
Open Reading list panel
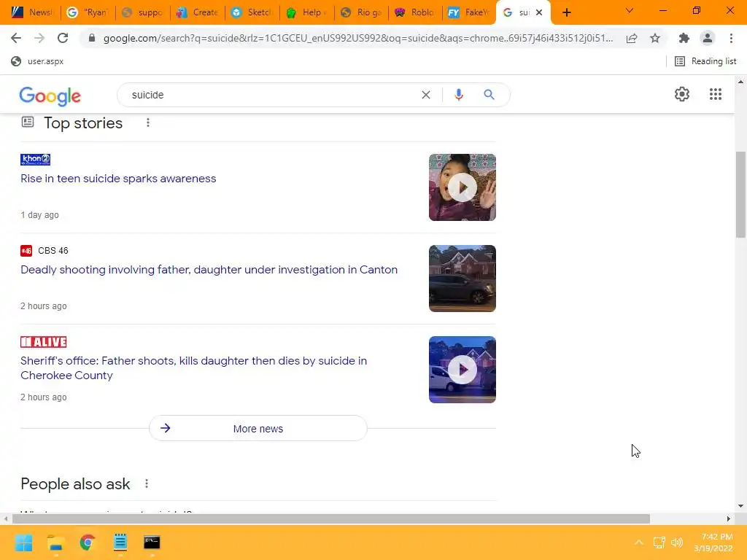tap(705, 61)
